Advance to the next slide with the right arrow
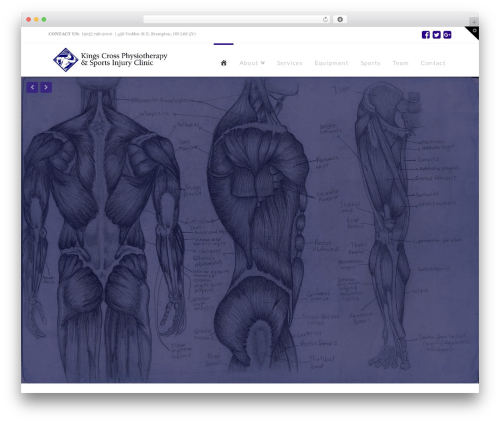Image resolution: width=500 pixels, height=423 pixels. [46, 87]
